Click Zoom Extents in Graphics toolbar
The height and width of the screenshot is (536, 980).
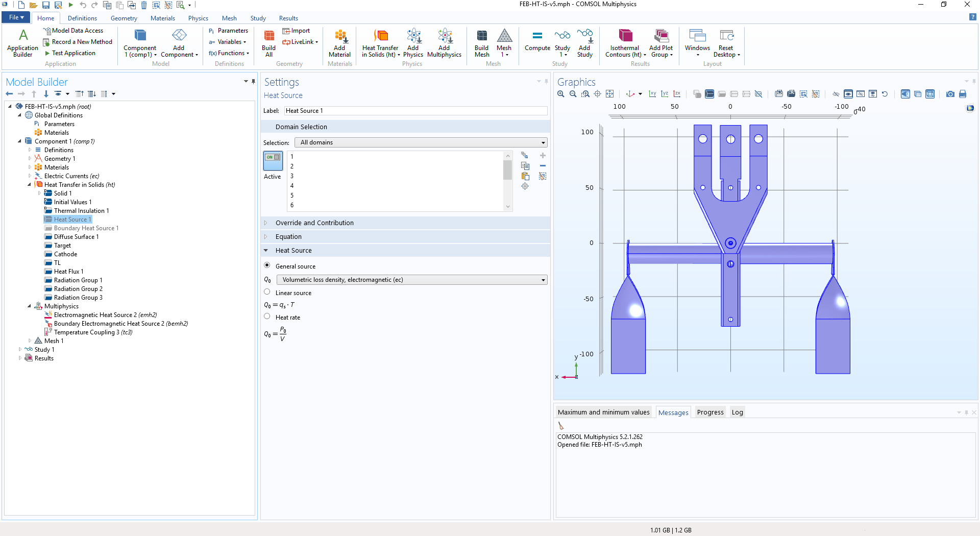(610, 94)
